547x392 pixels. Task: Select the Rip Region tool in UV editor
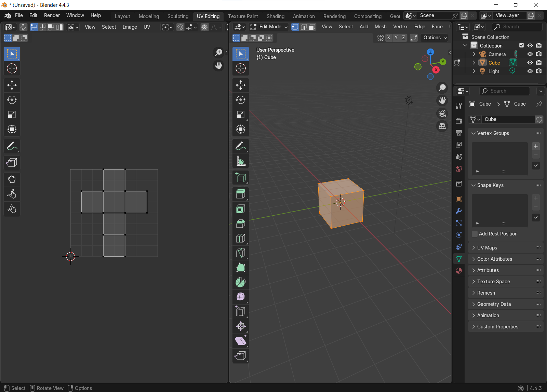point(12,163)
